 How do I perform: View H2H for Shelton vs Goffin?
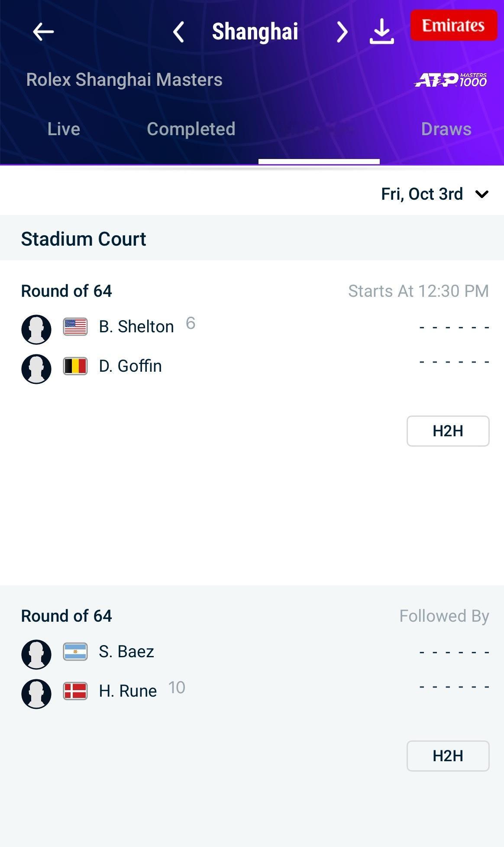click(448, 431)
